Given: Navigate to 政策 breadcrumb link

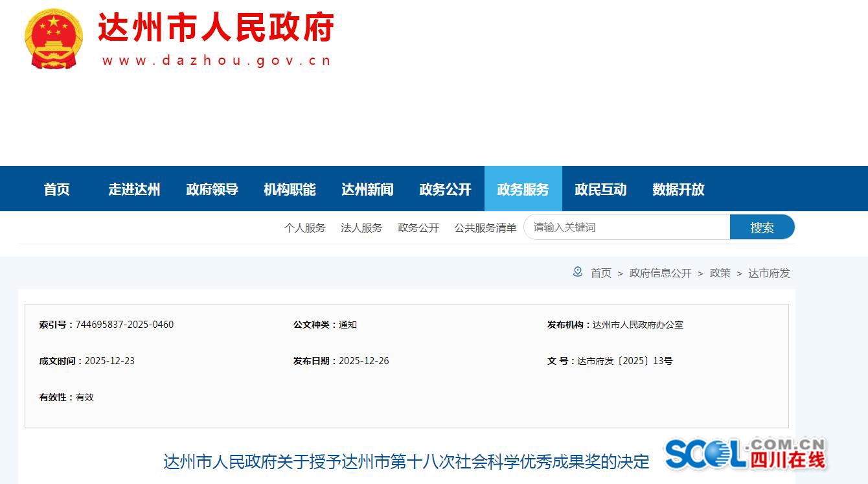Looking at the screenshot, I should 720,273.
